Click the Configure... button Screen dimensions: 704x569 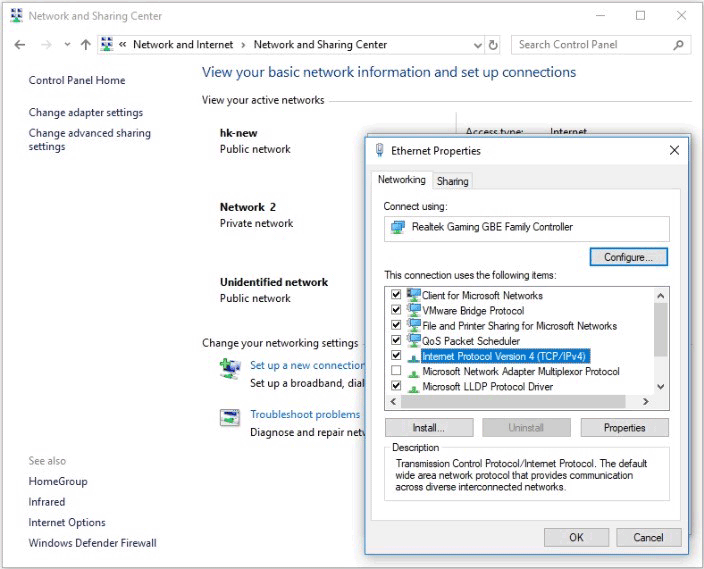628,257
